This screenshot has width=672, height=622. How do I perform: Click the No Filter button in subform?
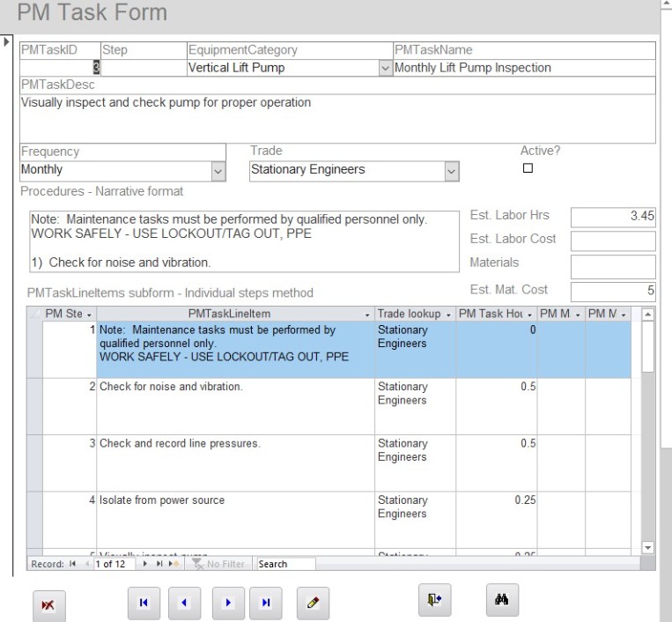point(218,564)
